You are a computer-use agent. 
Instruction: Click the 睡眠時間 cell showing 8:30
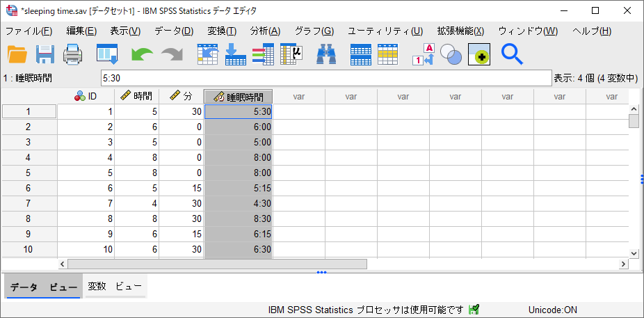coord(239,219)
